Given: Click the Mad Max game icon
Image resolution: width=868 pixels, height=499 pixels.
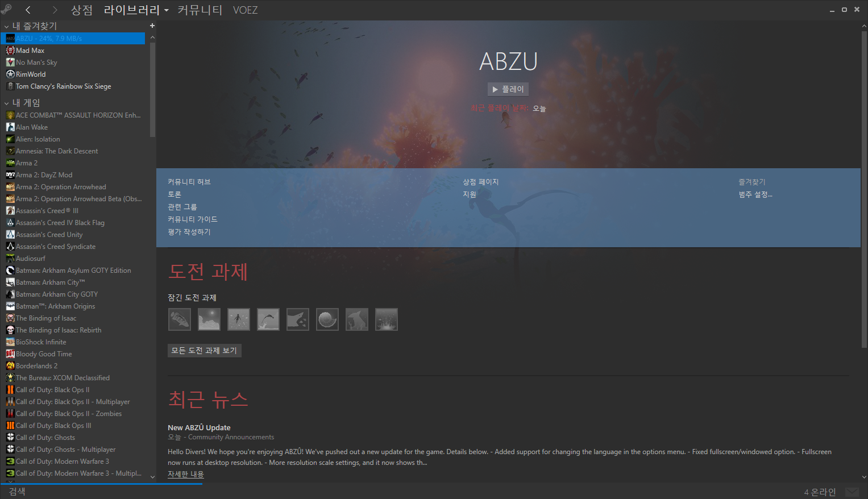Looking at the screenshot, I should pos(10,51).
